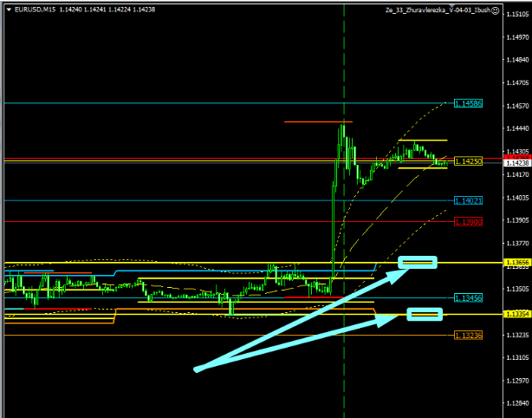The image size is (532, 418).
Task: Select the cyan 1.14586 price level label
Action: pyautogui.click(x=468, y=103)
